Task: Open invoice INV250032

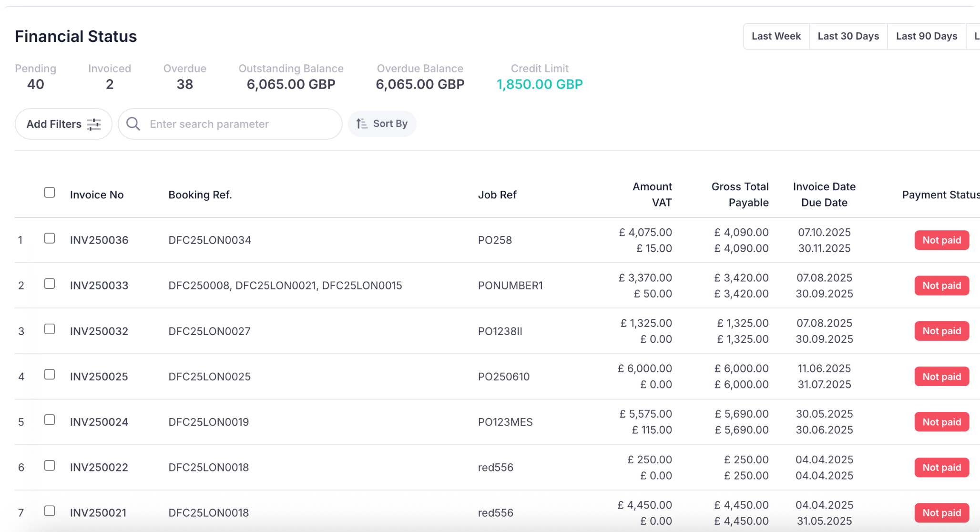Action: [99, 331]
